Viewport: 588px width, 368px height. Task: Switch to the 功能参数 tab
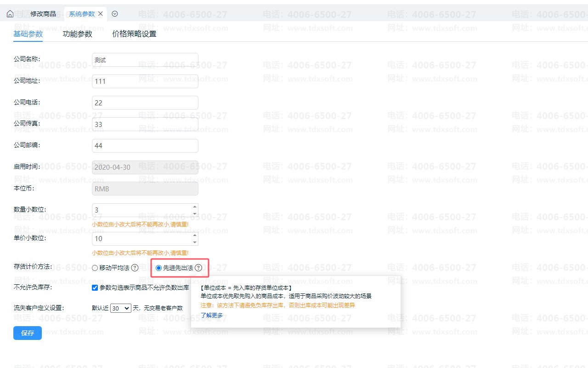(77, 34)
